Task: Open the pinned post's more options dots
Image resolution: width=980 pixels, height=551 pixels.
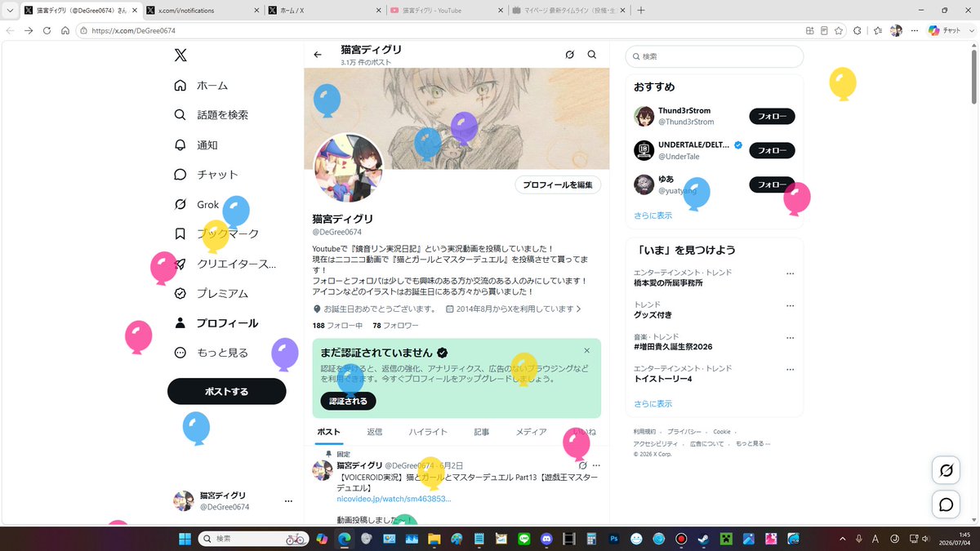Action: pos(596,465)
